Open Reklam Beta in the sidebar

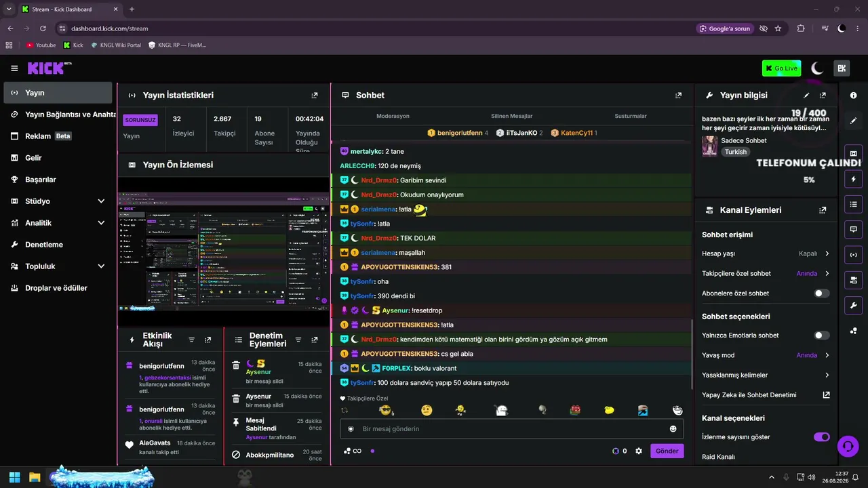point(58,136)
